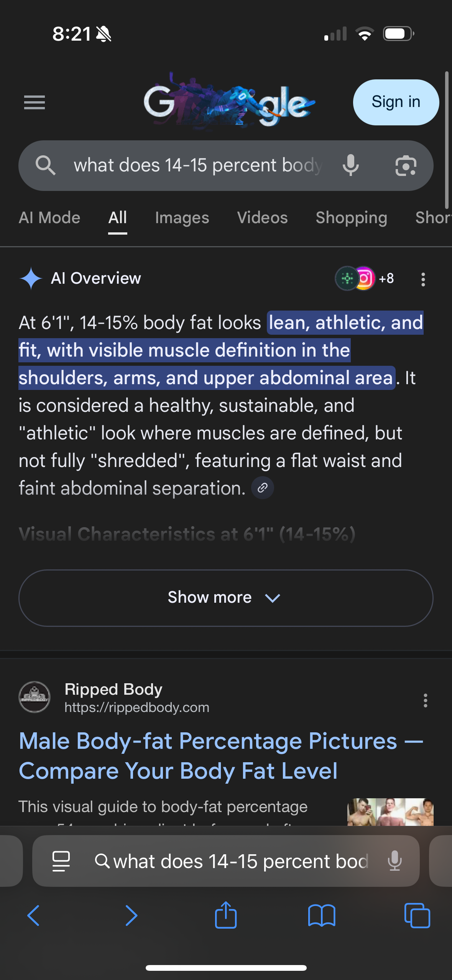Tap the AI Overview source icons +8
Viewport: 452px width, 980px height.
tap(365, 278)
